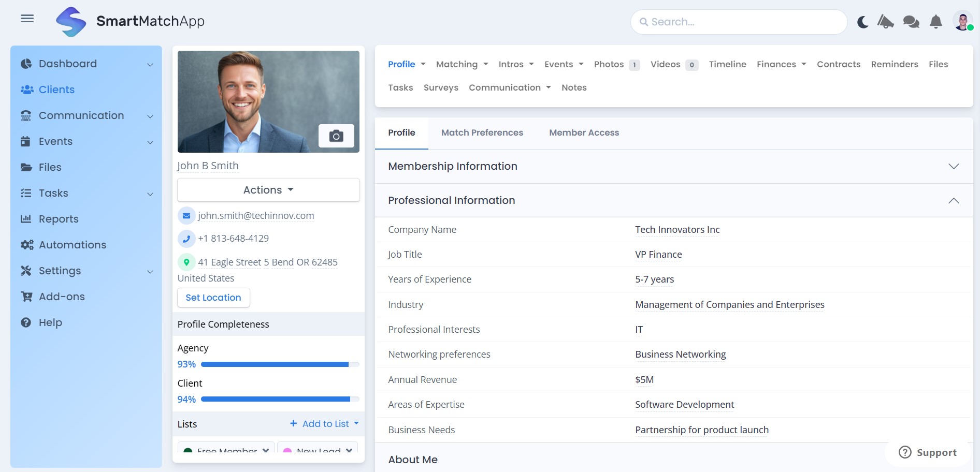This screenshot has width=980, height=472.
Task: Click the Set Location button
Action: click(x=213, y=298)
